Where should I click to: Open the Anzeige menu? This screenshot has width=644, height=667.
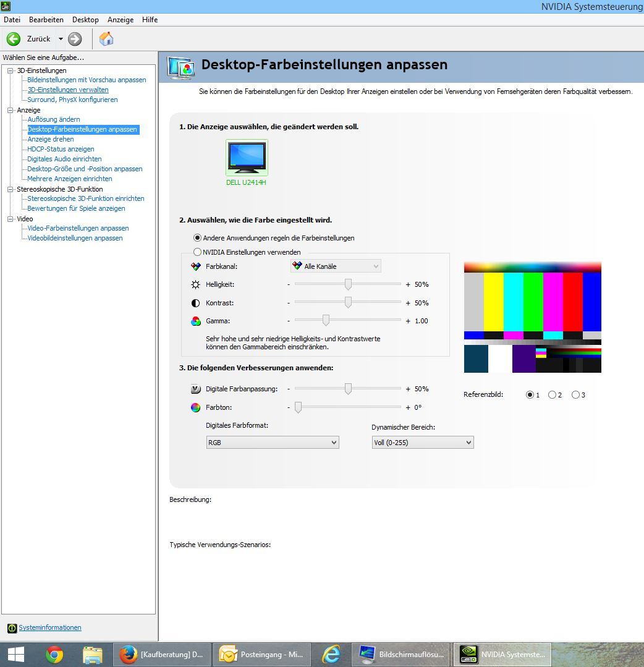click(121, 20)
